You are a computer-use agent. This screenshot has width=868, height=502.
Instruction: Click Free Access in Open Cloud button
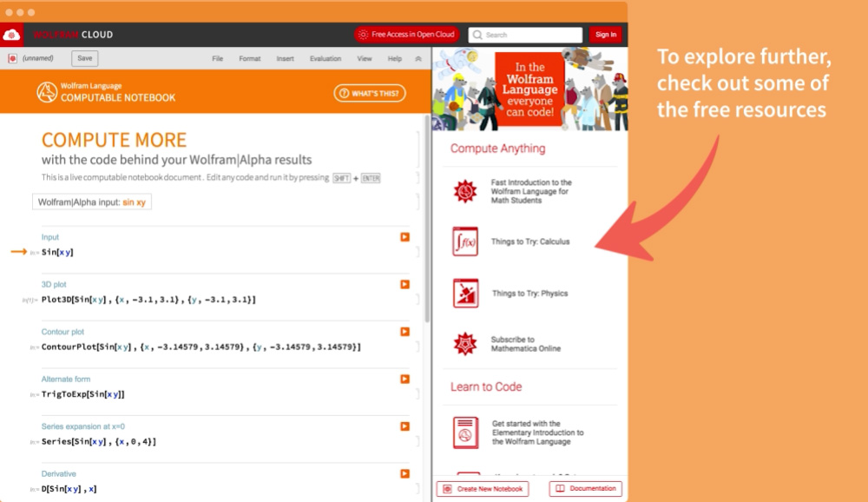[x=407, y=35]
